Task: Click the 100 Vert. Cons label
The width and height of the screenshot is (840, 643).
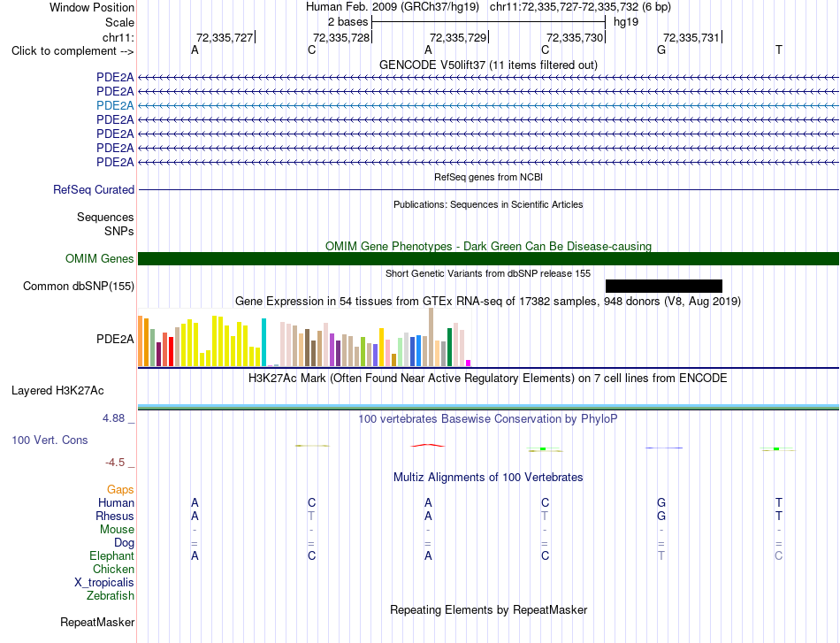Action: 50,440
